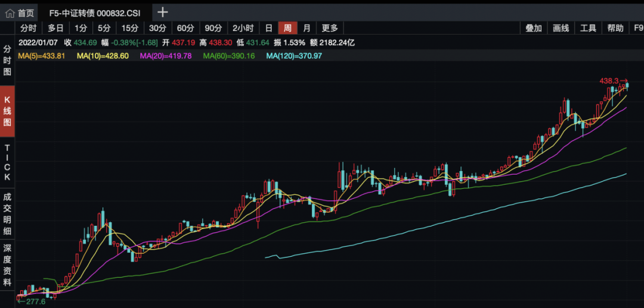Switch chart to 90分 interval

(213, 29)
